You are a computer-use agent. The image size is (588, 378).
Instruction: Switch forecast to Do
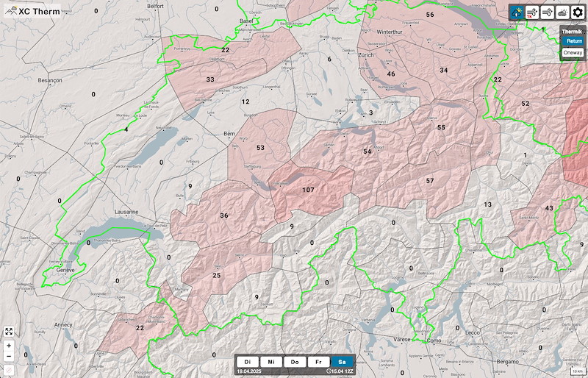coord(294,362)
